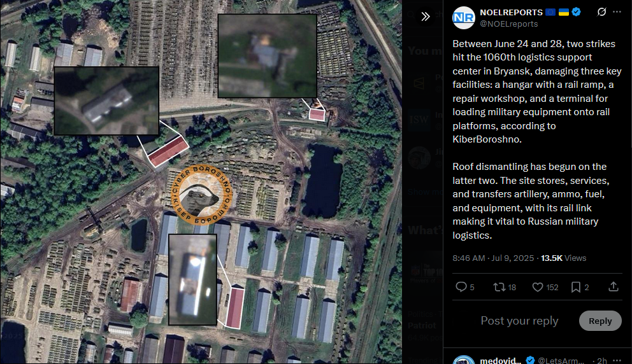Click the Reply button
Image resolution: width=632 pixels, height=364 pixels.
click(x=600, y=321)
